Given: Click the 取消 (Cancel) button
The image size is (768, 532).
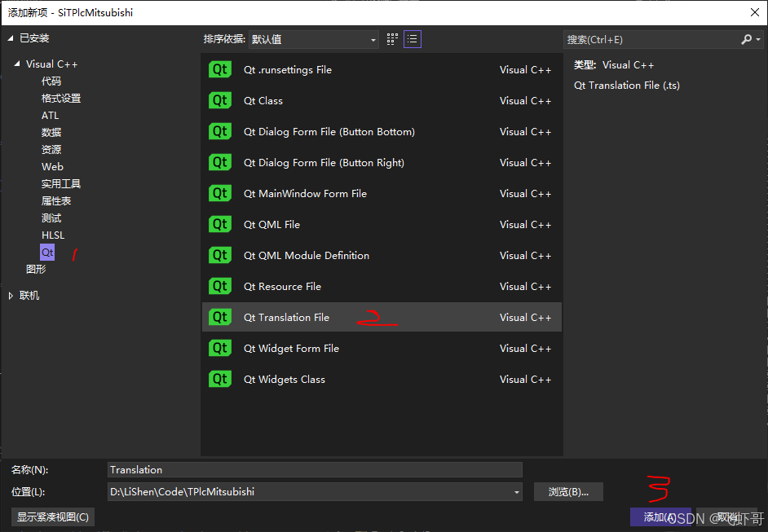Looking at the screenshot, I should [729, 517].
